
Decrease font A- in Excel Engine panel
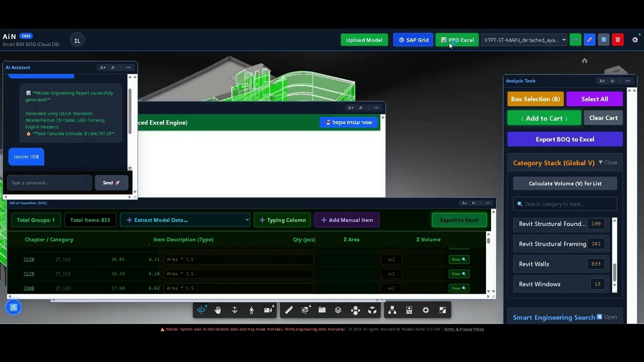tap(361, 108)
